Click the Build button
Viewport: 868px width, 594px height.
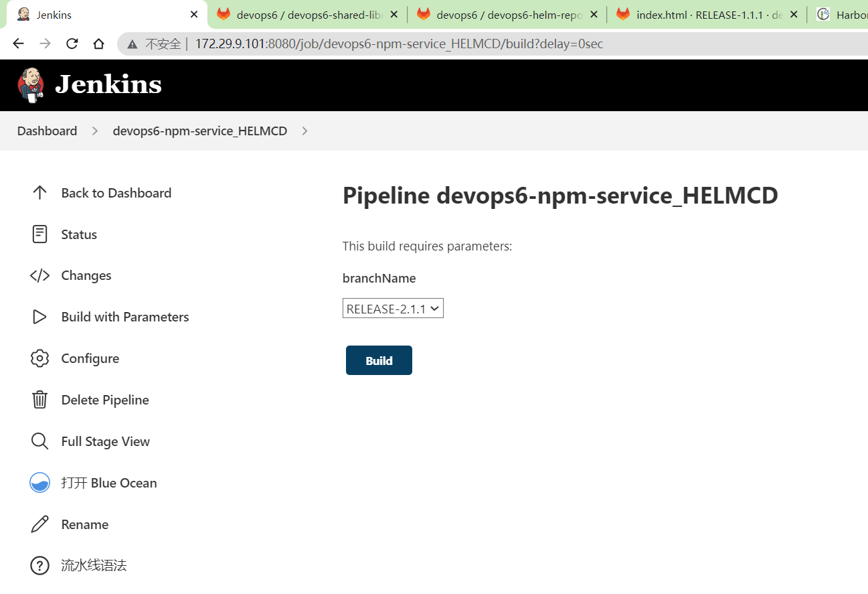(379, 360)
